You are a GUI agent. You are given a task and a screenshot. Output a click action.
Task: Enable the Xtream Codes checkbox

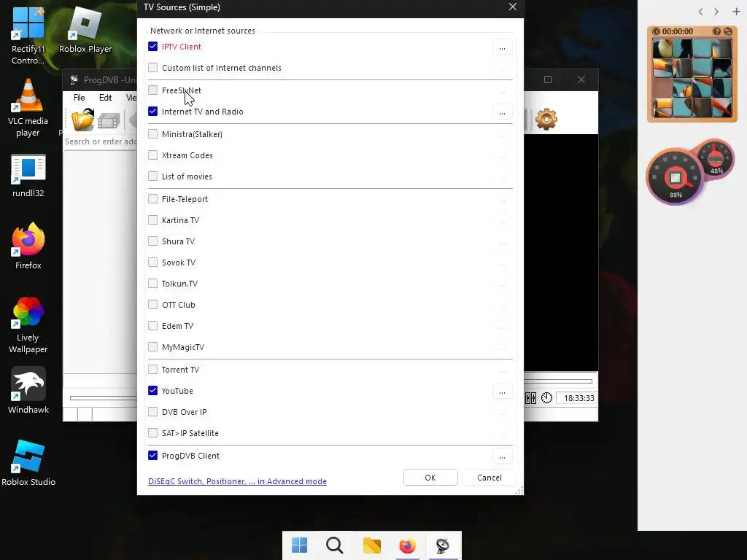[153, 155]
